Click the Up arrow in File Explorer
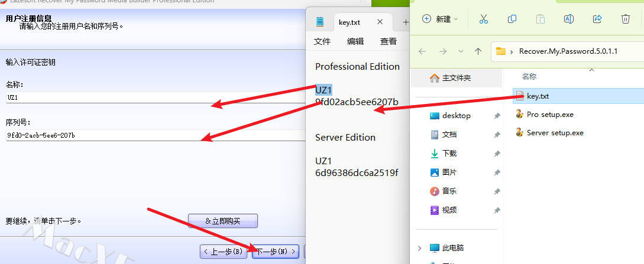Viewport: 644px width, 264px height. (x=478, y=51)
